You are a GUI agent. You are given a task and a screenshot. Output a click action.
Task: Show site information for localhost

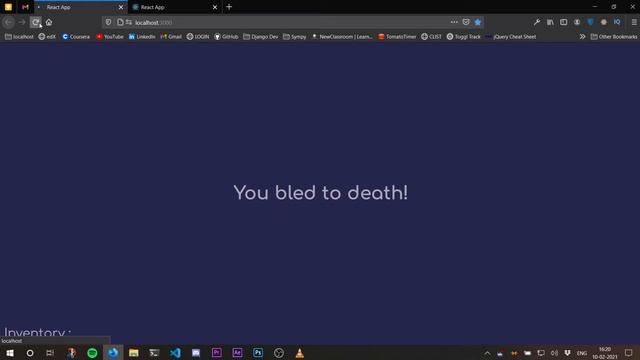click(120, 22)
